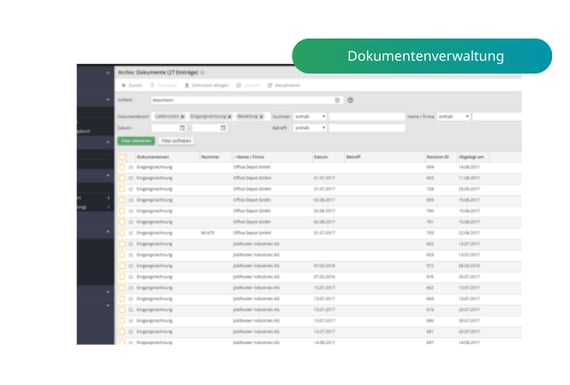Click the W1675 number cell
570x385 pixels.
[x=208, y=233]
